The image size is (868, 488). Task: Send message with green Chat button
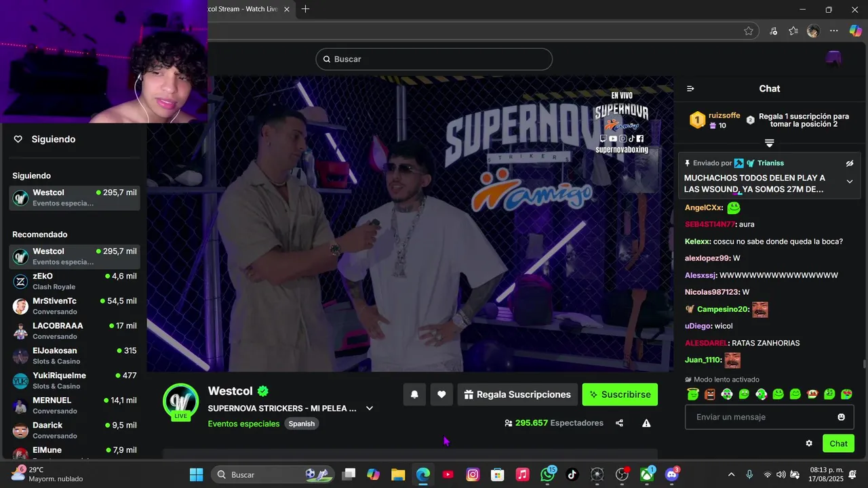(838, 443)
